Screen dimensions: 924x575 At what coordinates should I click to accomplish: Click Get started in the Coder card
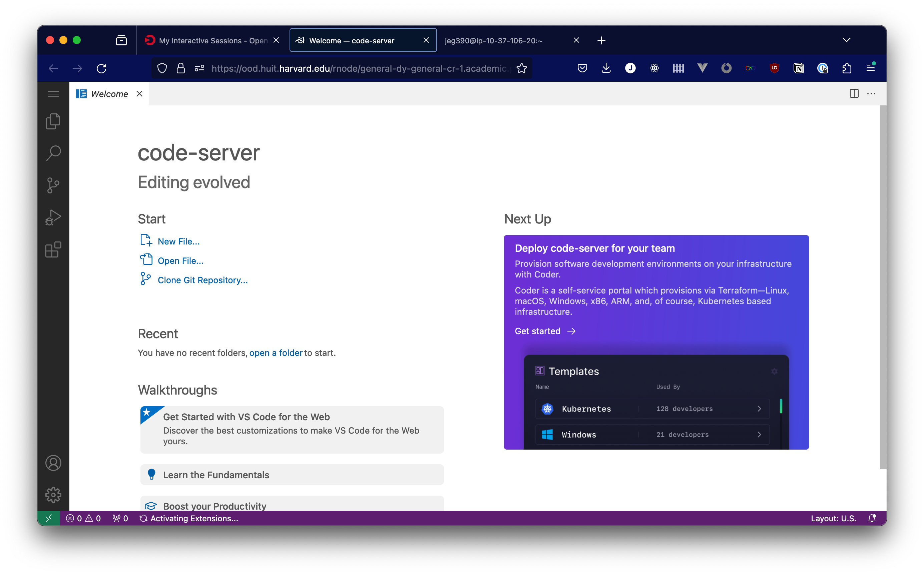545,331
